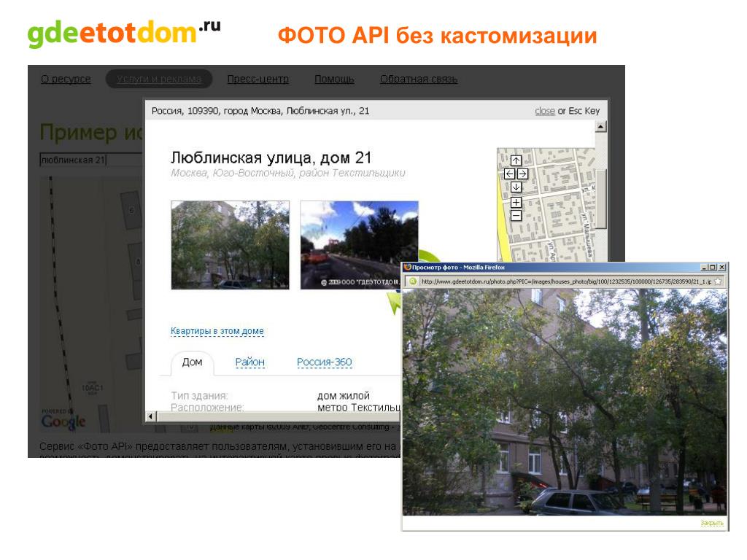This screenshot has width=747, height=560.
Task: Click the 'Люблинская улица, дом 21' heading
Action: tap(271, 157)
